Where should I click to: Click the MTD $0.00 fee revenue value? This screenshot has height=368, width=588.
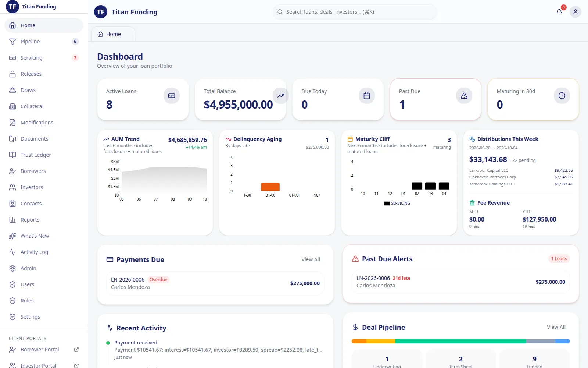(477, 219)
